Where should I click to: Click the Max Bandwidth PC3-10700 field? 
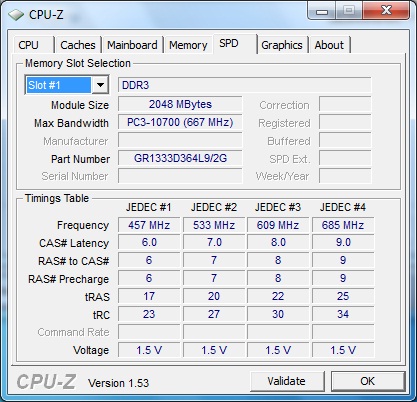[x=180, y=122]
